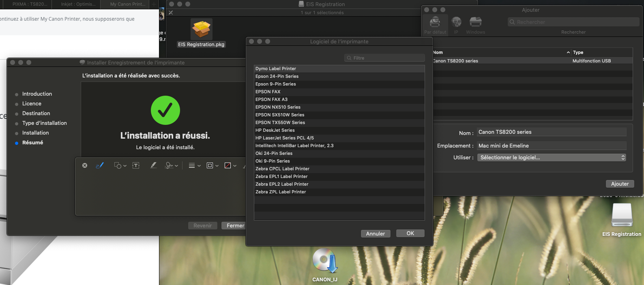Screen dimensions: 644x285
Task: Expand the Shapes tool dropdown
Action: [120, 165]
